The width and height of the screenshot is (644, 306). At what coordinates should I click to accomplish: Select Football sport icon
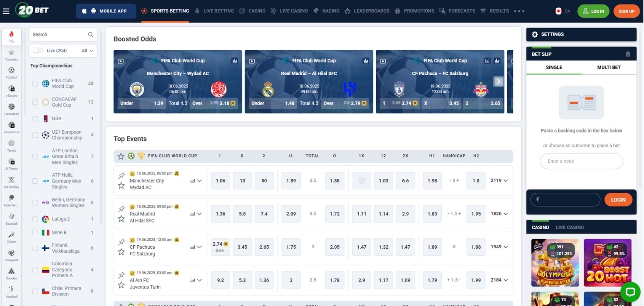click(x=11, y=73)
